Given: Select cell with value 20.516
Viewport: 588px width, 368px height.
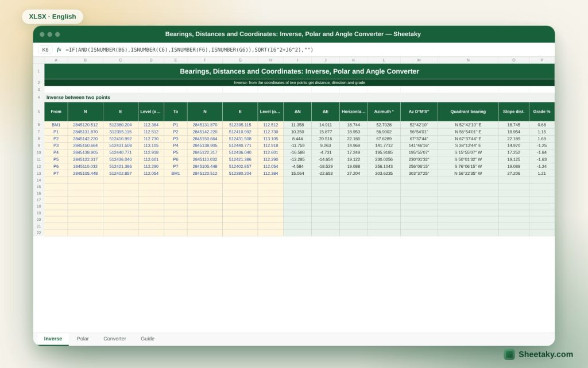Looking at the screenshot, I should (x=326, y=139).
